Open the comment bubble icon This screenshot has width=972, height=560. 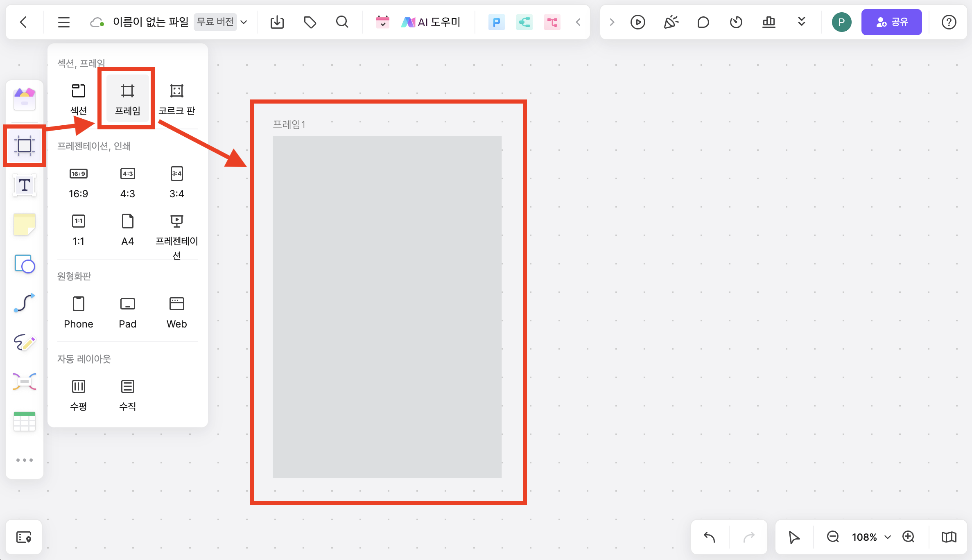[x=703, y=22]
